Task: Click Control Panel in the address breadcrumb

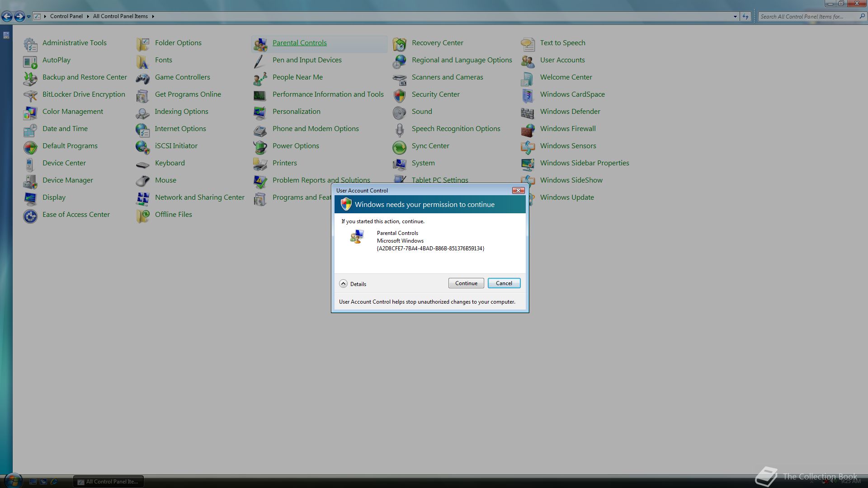Action: point(66,16)
